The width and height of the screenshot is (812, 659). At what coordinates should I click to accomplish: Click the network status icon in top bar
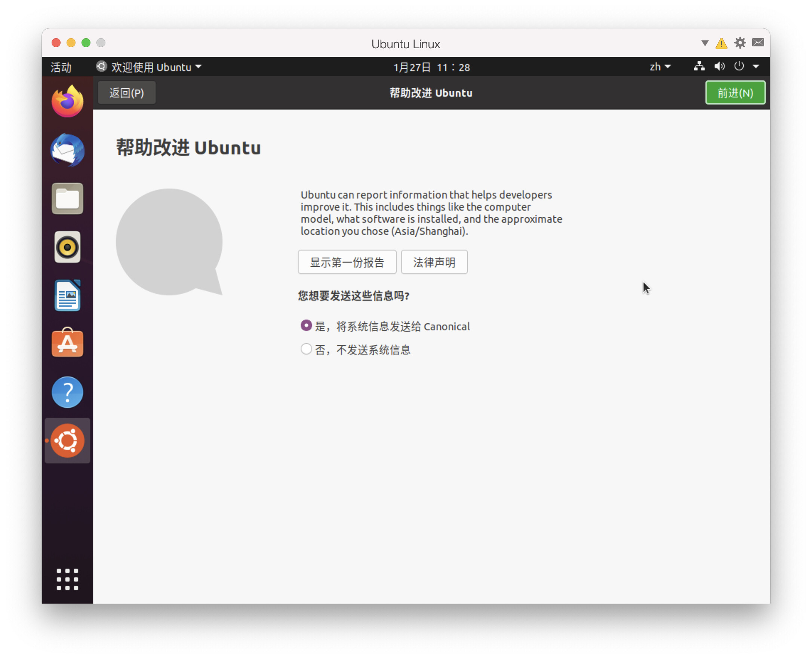pyautogui.click(x=699, y=67)
